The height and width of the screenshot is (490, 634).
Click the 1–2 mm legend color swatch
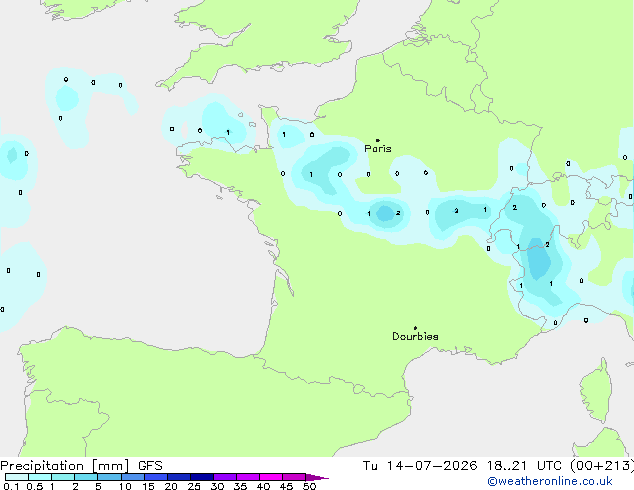pyautogui.click(x=63, y=477)
